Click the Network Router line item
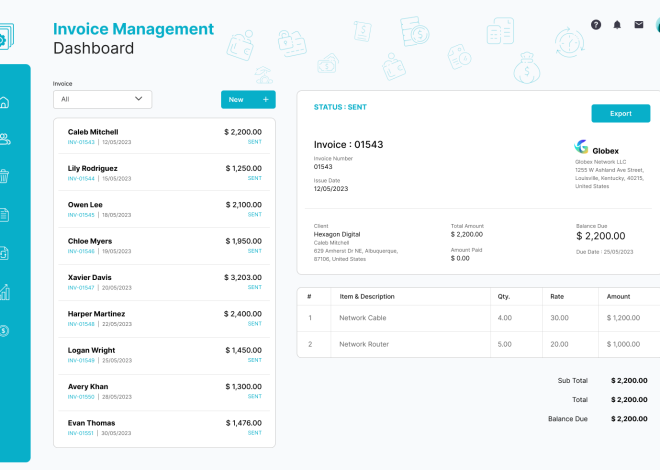The width and height of the screenshot is (660, 470). click(x=364, y=344)
